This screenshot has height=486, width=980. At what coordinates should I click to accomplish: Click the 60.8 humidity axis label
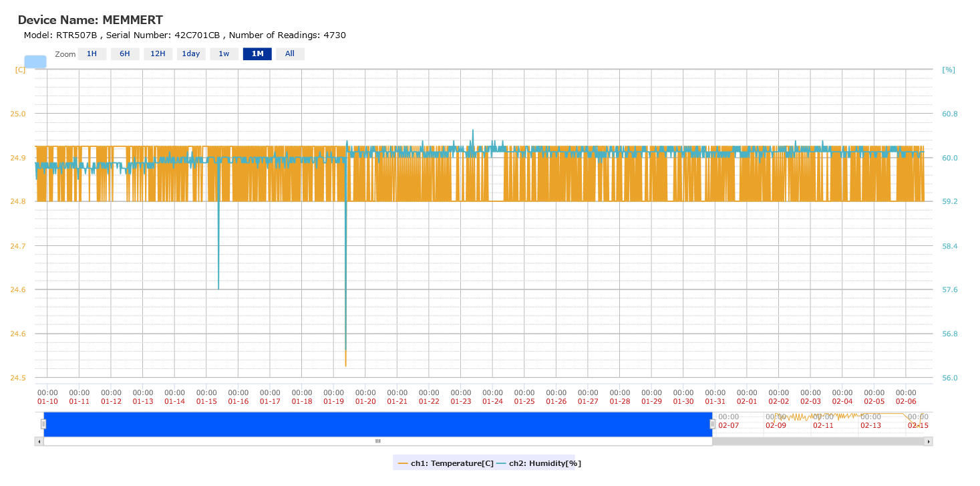pyautogui.click(x=950, y=114)
